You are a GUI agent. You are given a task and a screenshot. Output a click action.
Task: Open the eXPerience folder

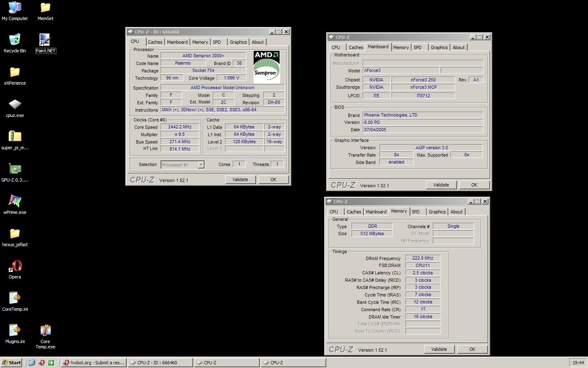(x=15, y=72)
